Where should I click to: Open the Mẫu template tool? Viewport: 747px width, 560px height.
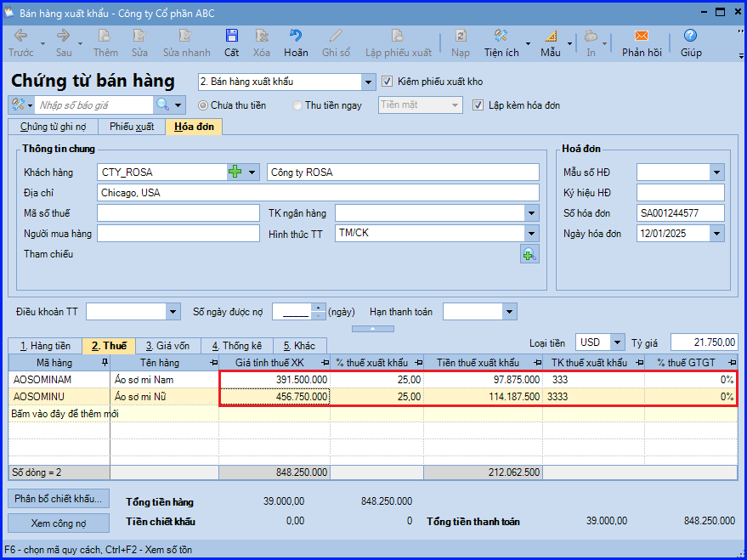click(x=550, y=42)
